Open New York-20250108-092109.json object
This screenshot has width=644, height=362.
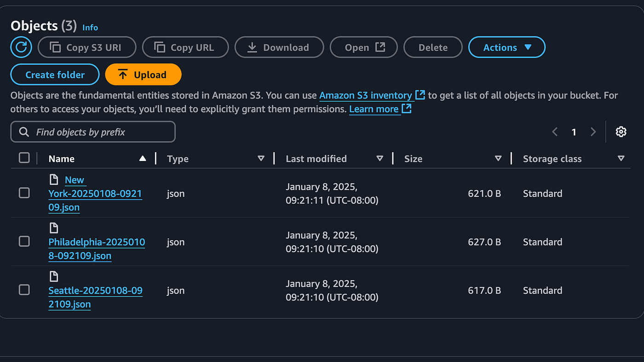tap(95, 194)
